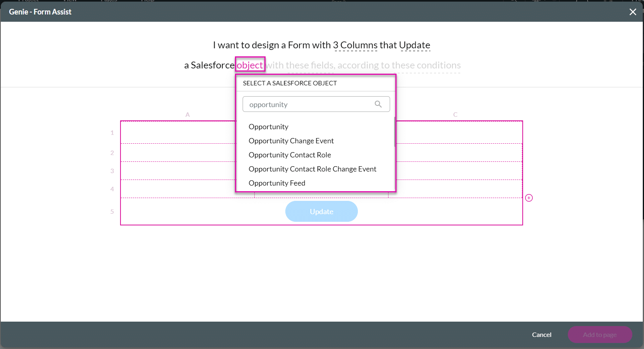Select row number 4 label
Viewport: 644px width, 349px height.
tap(112, 189)
